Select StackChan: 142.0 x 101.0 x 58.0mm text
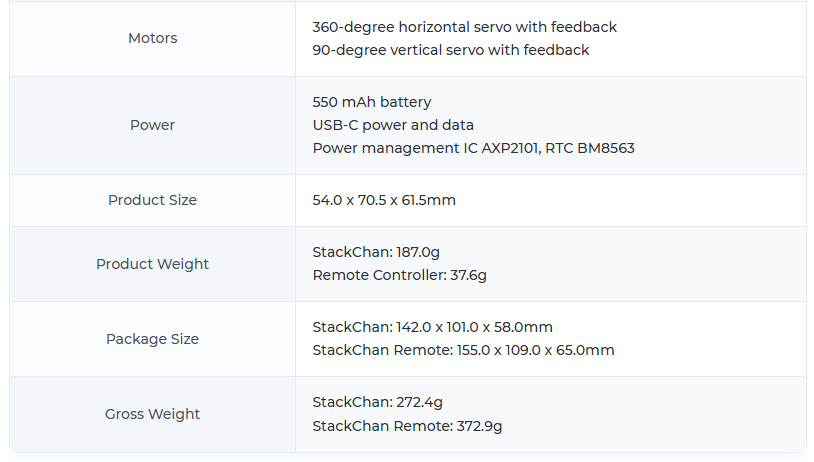Viewport: 814px width, 462px height. tap(432, 327)
